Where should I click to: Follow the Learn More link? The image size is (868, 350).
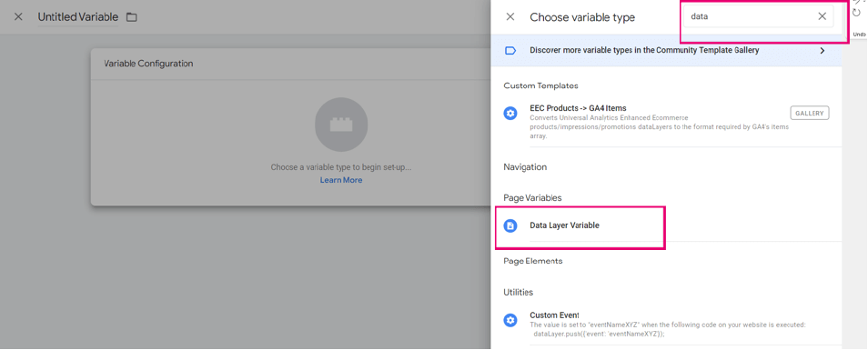click(x=341, y=180)
